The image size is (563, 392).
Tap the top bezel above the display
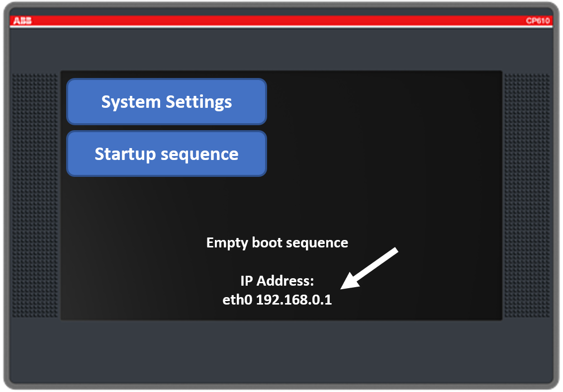point(281,49)
